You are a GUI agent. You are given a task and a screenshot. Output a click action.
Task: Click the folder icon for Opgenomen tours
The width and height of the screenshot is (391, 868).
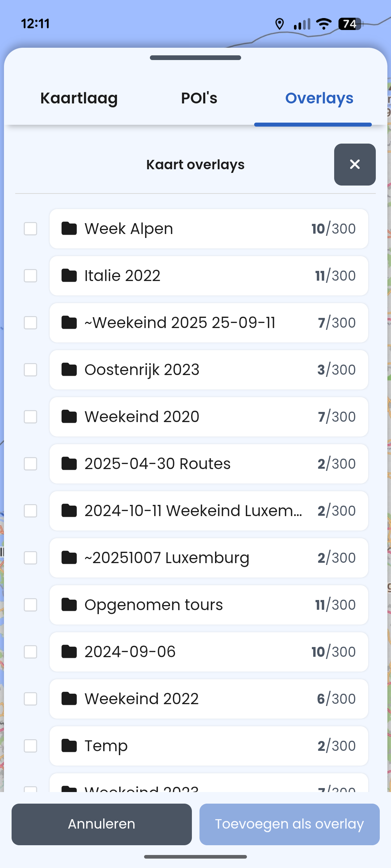pyautogui.click(x=69, y=605)
